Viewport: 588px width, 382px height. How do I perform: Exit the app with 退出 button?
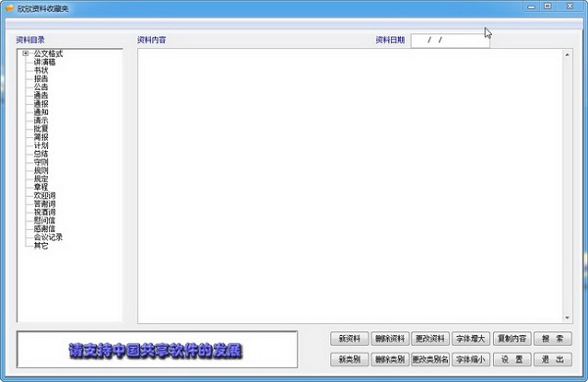(553, 359)
